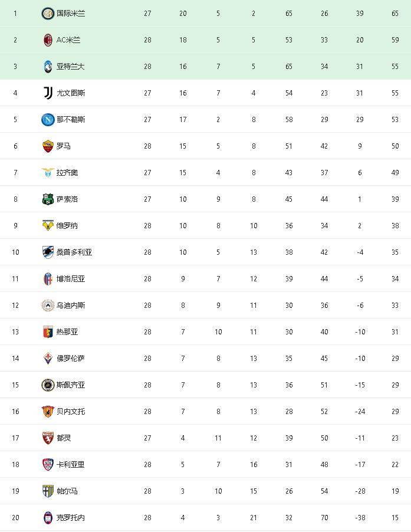Click the Juventus logo icon
The width and height of the screenshot is (411, 532).
[48, 93]
